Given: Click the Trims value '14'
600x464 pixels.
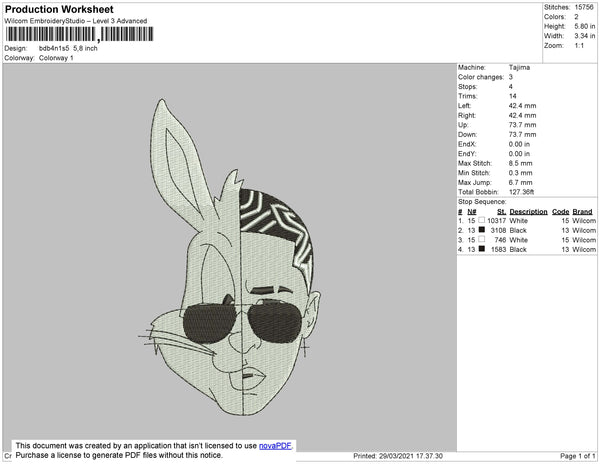Looking at the screenshot, I should [513, 96].
